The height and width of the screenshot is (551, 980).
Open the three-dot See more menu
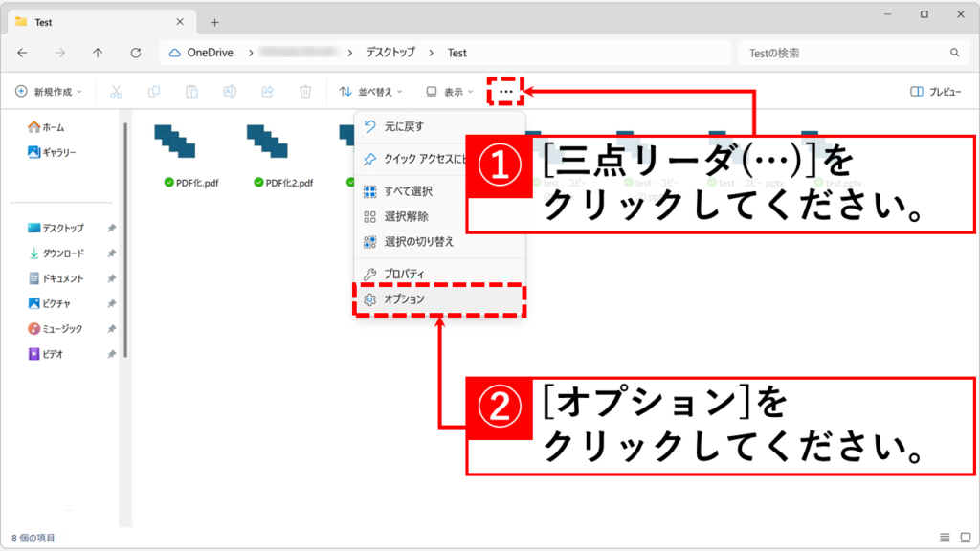click(x=505, y=92)
